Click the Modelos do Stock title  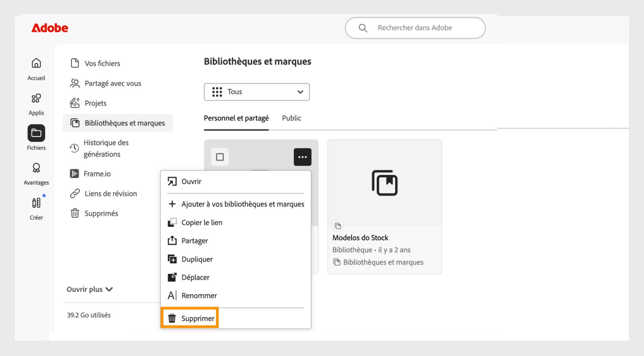360,238
